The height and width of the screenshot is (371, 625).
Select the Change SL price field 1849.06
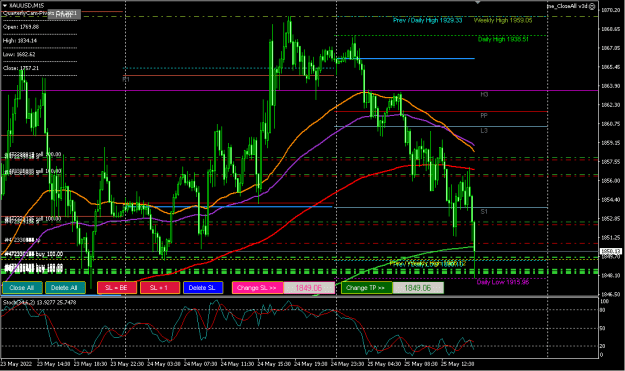coord(309,288)
